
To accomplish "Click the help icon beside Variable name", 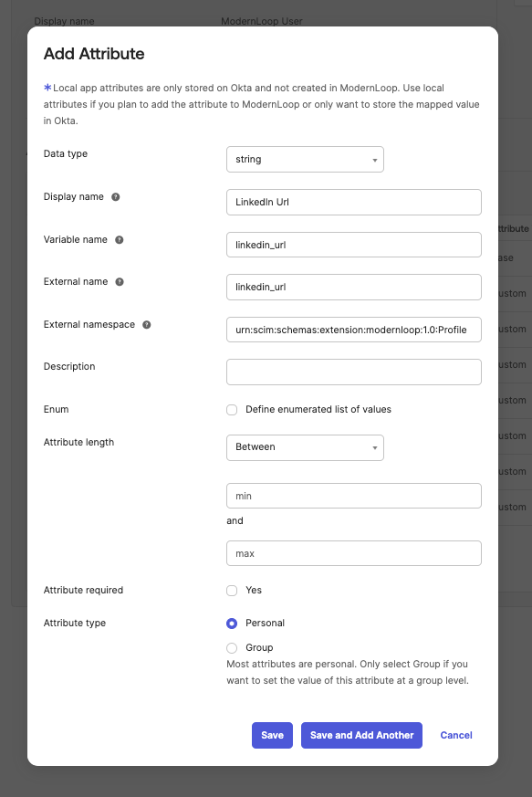I will pyautogui.click(x=120, y=240).
